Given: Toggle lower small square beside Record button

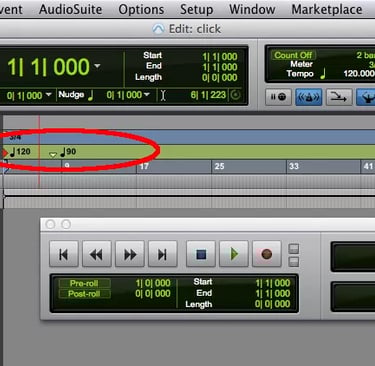Looking at the screenshot, I should point(294,262).
